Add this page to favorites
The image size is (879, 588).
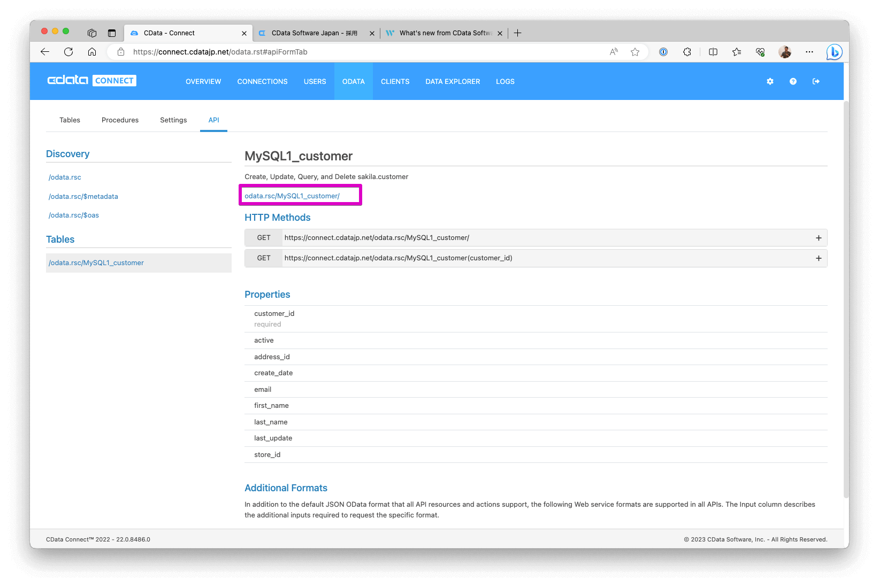[x=635, y=52]
